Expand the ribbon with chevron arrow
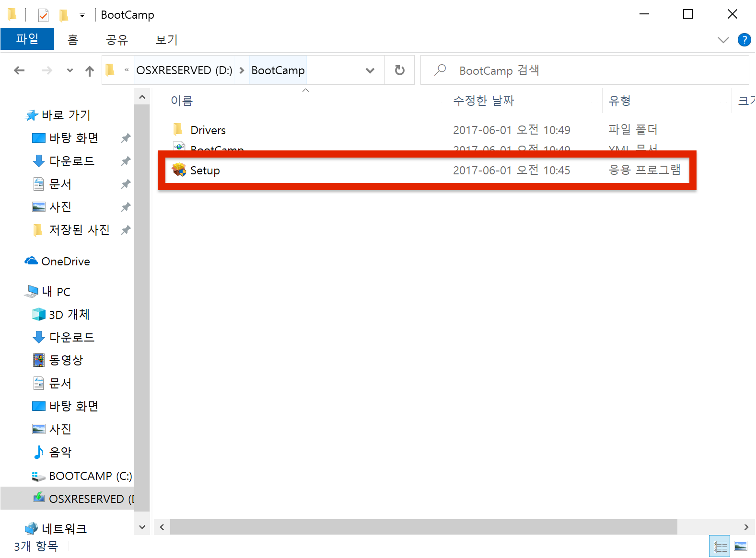 (723, 40)
